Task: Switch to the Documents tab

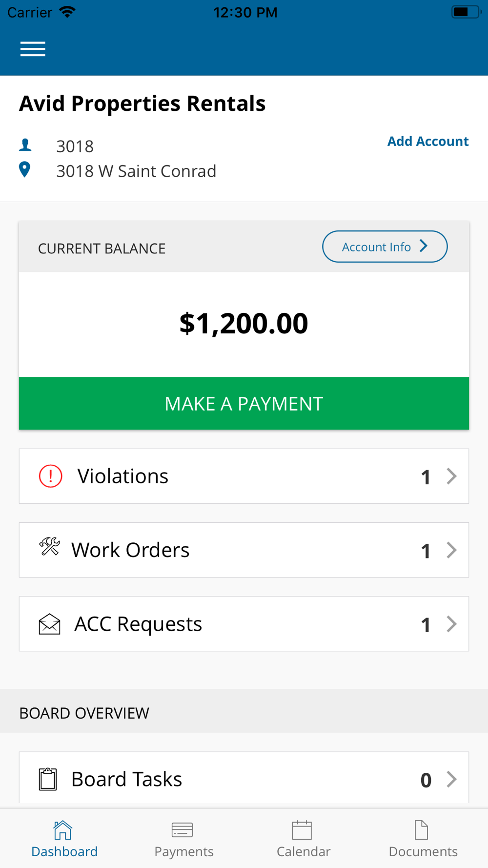Action: click(x=423, y=839)
